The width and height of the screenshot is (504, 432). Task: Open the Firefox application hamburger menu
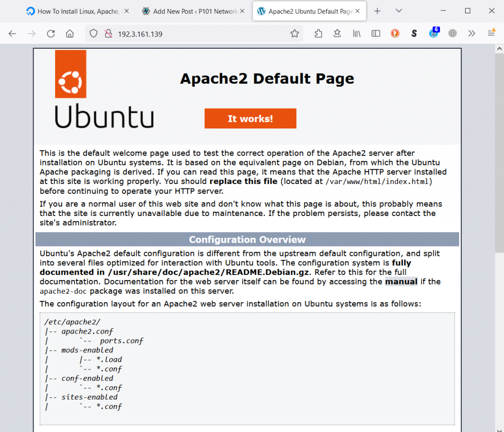coord(491,33)
